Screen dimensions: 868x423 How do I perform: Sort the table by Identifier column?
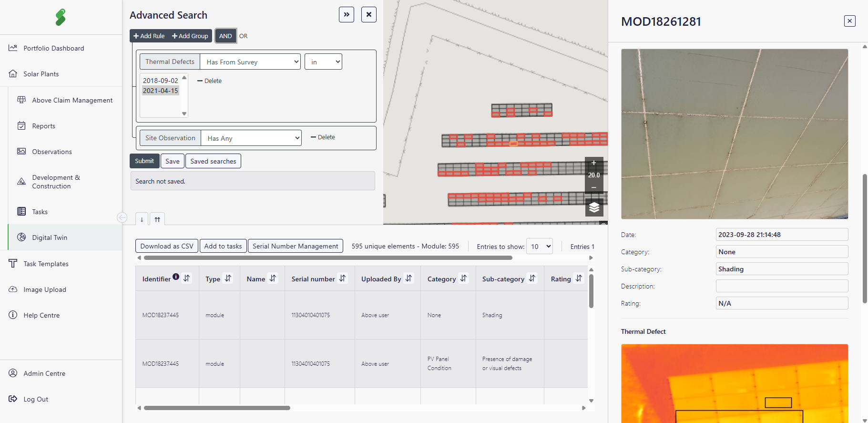pos(187,279)
